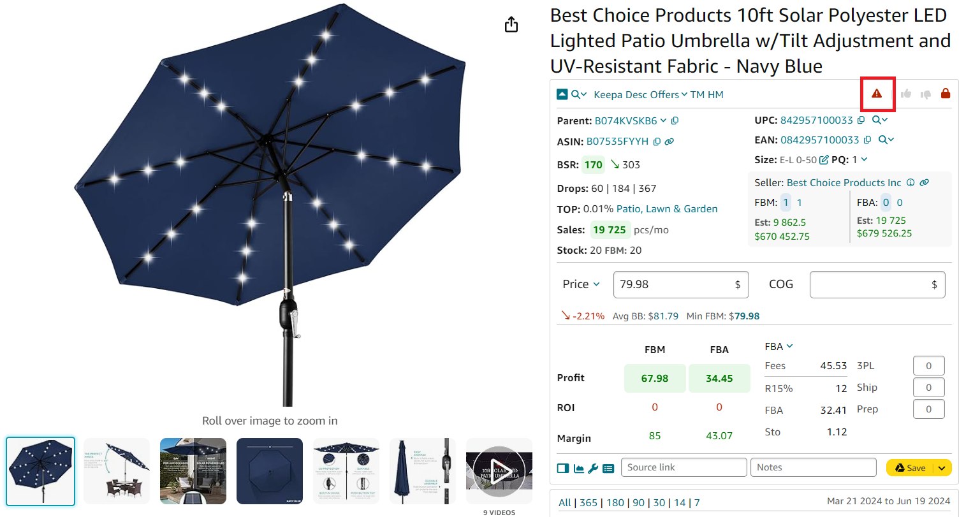Click the chain link icon beside the ASIN

(x=669, y=141)
